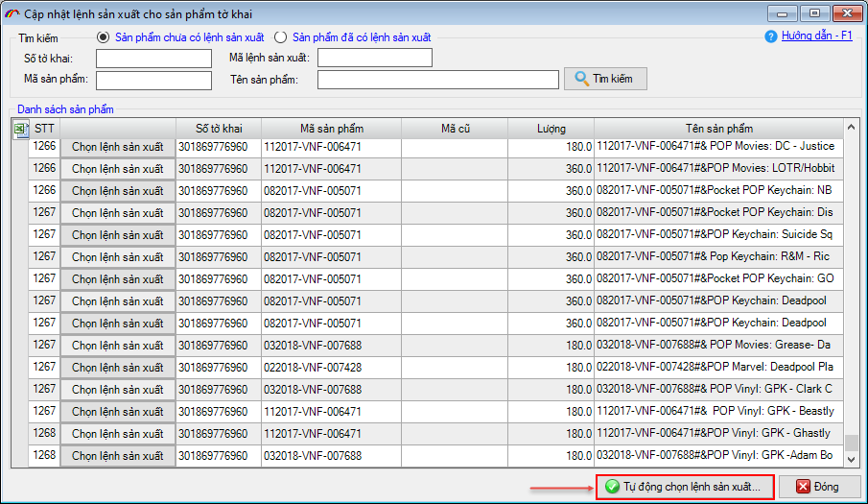Click Chọn lệnh sản xuất for GPK - Beastly row
The width and height of the screenshot is (868, 504).
118,412
